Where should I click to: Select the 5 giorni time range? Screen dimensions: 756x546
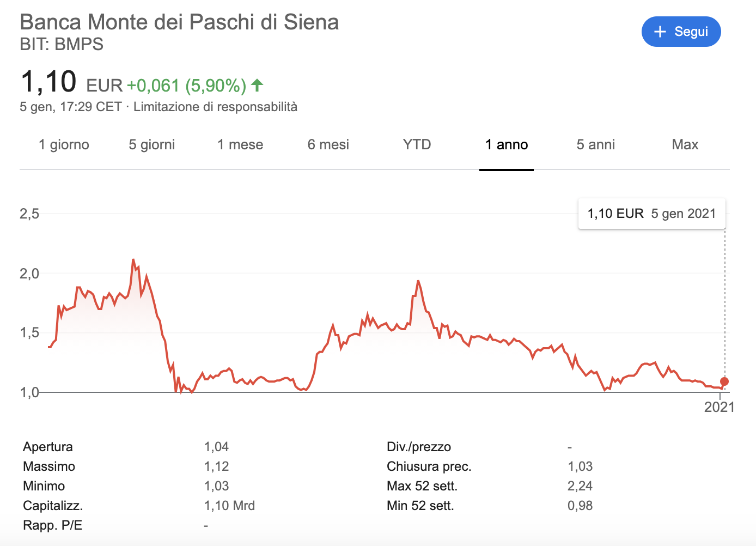(x=152, y=144)
